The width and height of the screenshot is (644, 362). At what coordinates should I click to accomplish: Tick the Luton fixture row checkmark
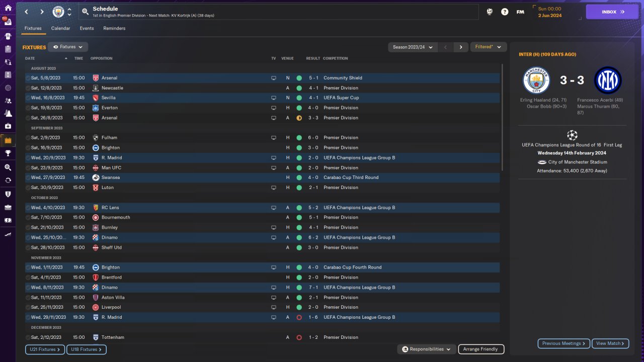[x=28, y=188]
